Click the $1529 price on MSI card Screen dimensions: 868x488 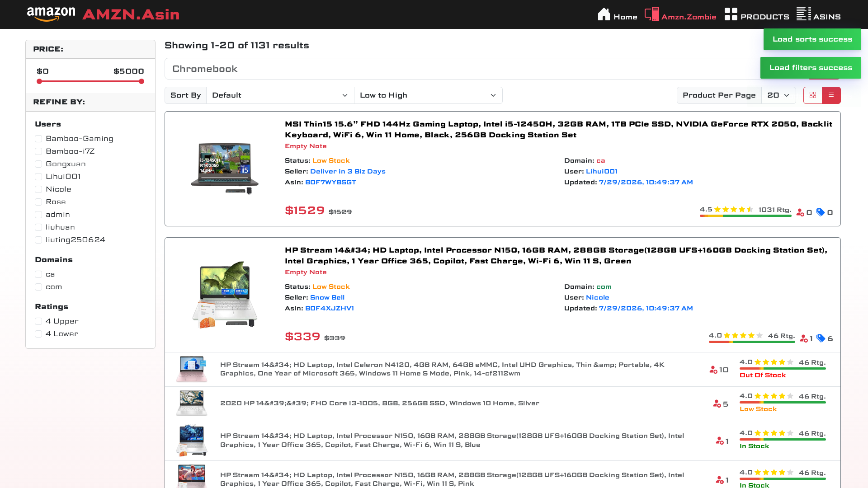tap(305, 211)
